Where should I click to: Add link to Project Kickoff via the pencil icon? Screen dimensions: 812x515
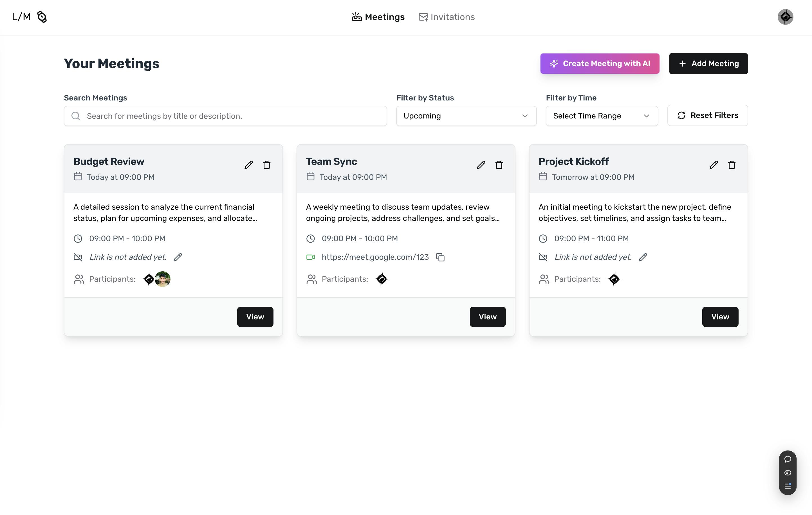tap(643, 257)
